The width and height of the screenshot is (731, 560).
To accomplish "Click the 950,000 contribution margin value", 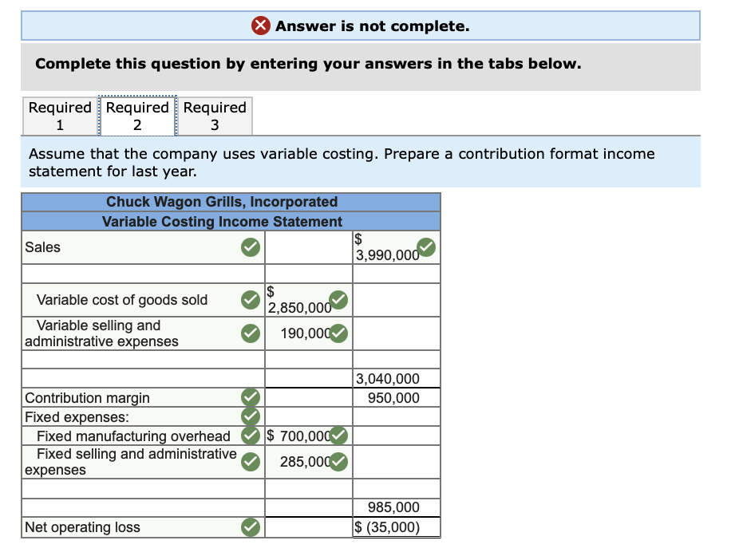I will (x=397, y=398).
